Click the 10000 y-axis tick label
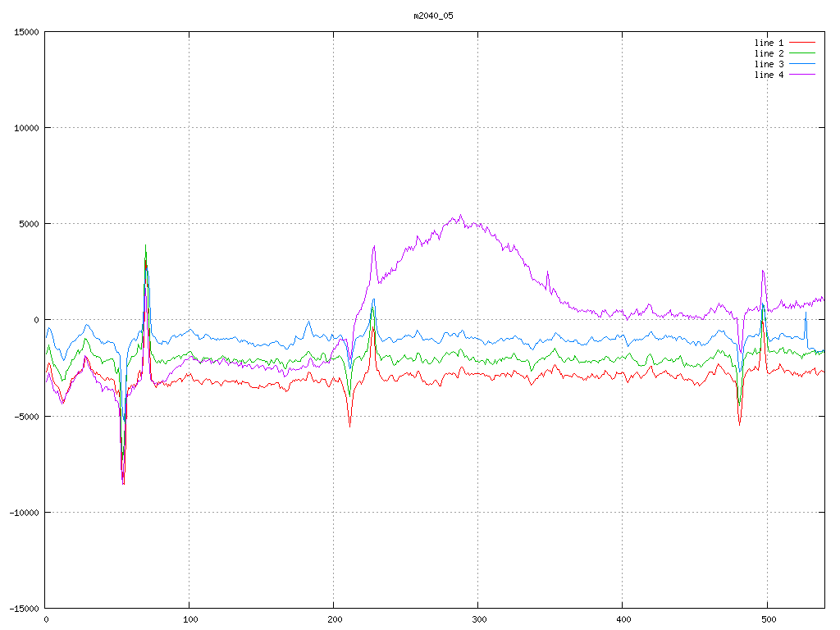 coord(26,128)
